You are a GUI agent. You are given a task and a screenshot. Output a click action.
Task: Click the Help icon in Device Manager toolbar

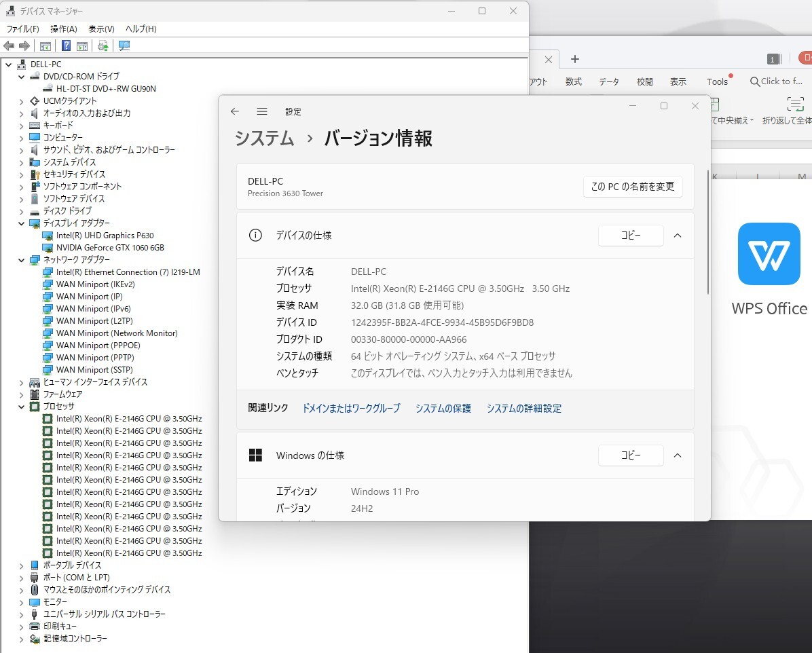click(67, 45)
